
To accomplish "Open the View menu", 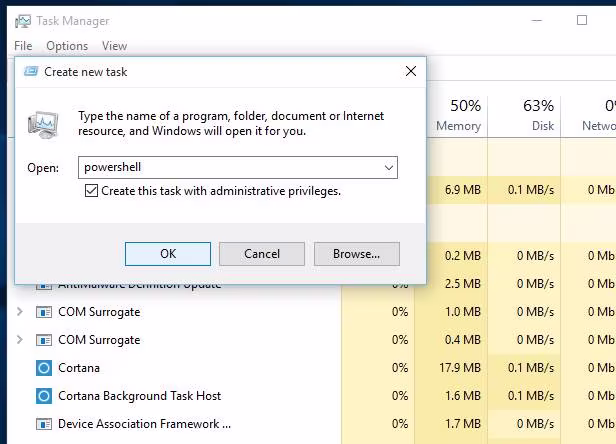I will point(114,46).
